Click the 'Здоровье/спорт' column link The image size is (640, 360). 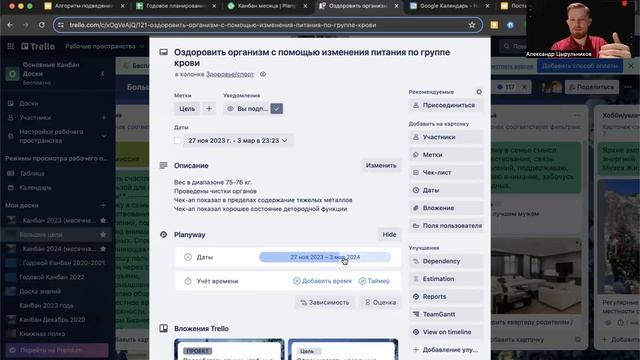(230, 74)
